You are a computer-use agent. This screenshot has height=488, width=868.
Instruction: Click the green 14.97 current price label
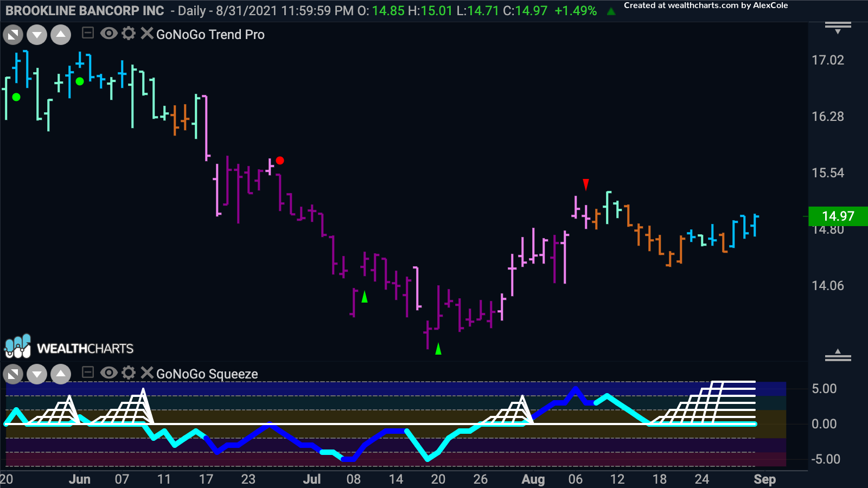tap(838, 216)
